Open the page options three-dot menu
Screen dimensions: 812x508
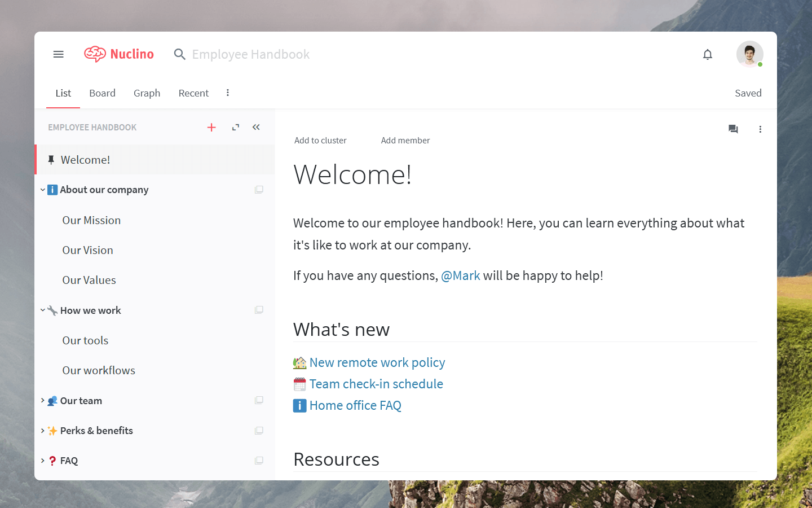pos(760,129)
